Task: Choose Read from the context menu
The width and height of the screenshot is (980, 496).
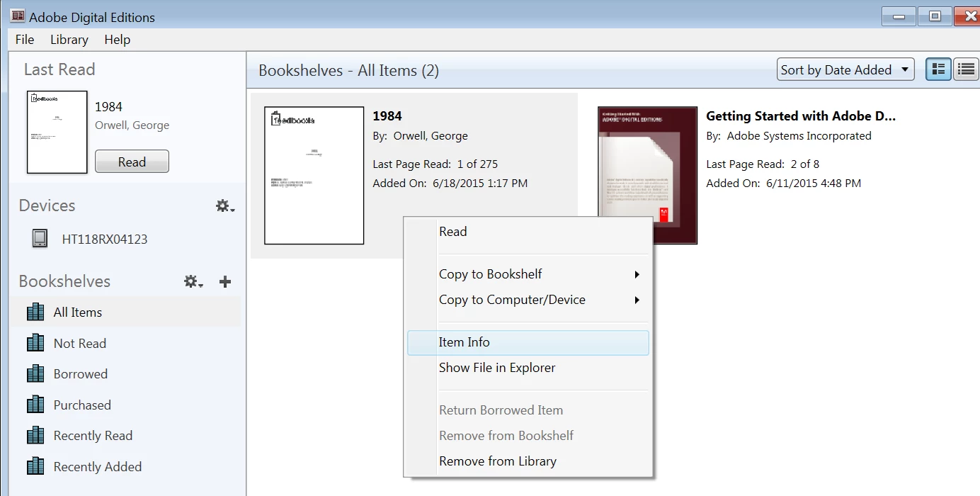Action: click(x=528, y=232)
